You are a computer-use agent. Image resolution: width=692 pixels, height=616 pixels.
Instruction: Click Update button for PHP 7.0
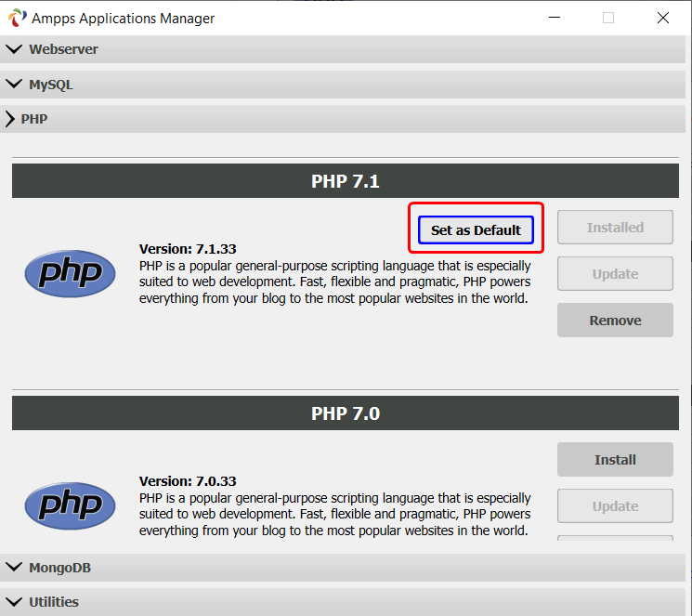click(x=615, y=506)
